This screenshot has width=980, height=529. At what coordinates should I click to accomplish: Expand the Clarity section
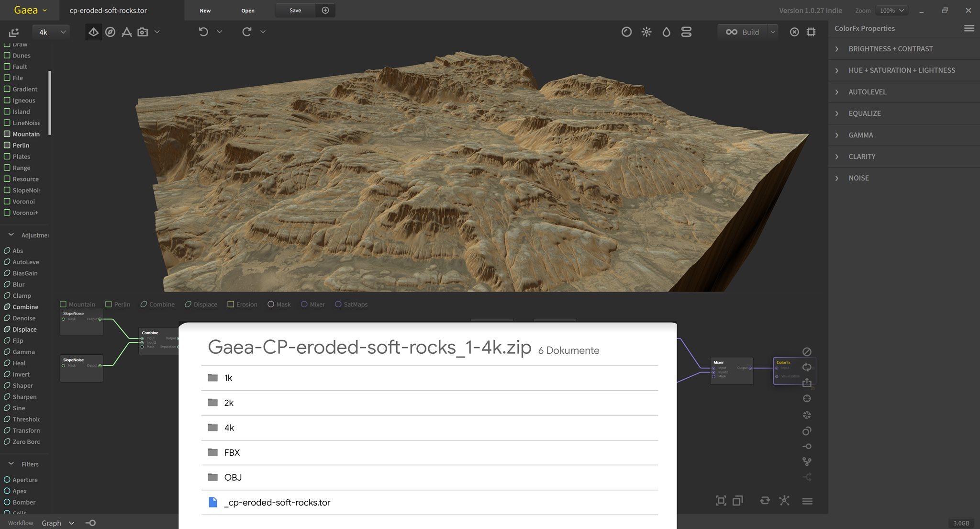904,157
